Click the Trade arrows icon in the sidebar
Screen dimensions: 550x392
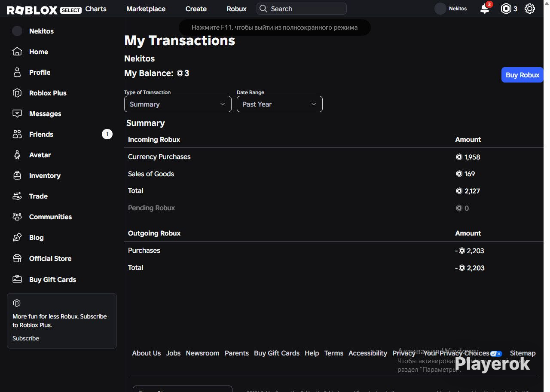[x=17, y=196]
